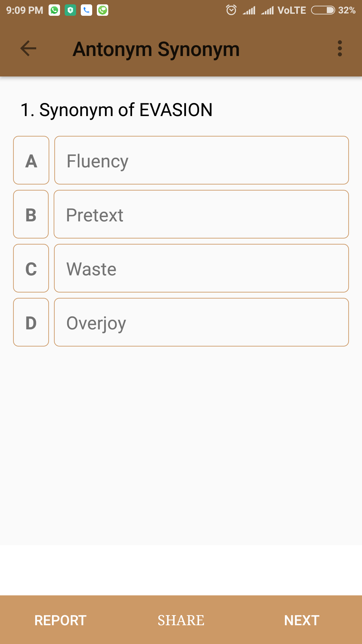Tap the "Synonym of EVASION" question text

tap(116, 110)
